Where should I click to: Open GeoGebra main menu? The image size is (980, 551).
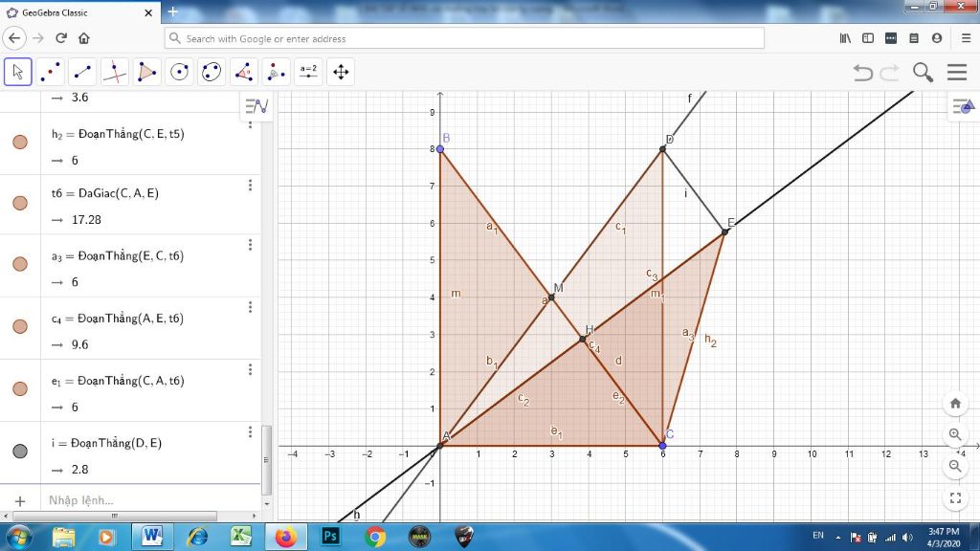[957, 73]
